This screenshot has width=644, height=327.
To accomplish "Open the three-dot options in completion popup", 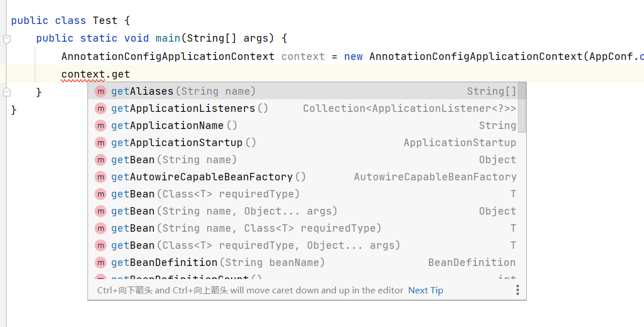I will tap(518, 290).
